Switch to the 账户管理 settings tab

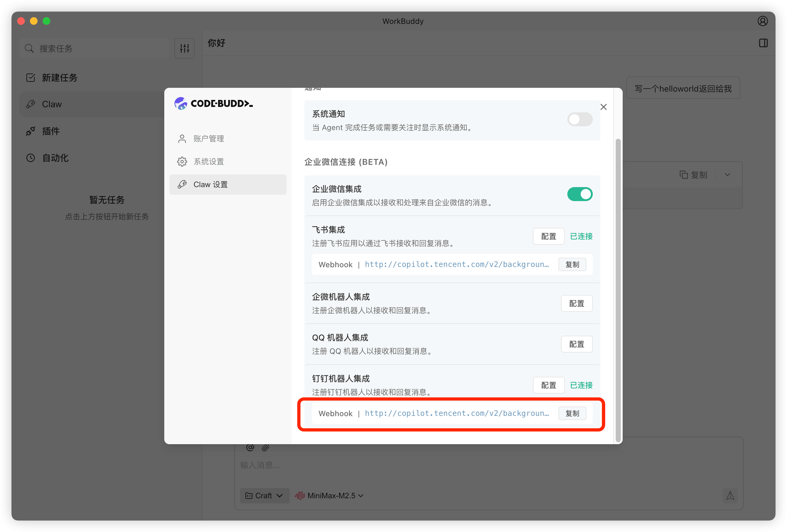coord(209,138)
